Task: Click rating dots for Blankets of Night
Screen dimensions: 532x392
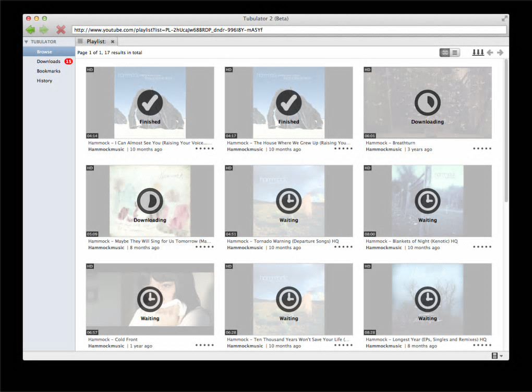Action: point(482,247)
